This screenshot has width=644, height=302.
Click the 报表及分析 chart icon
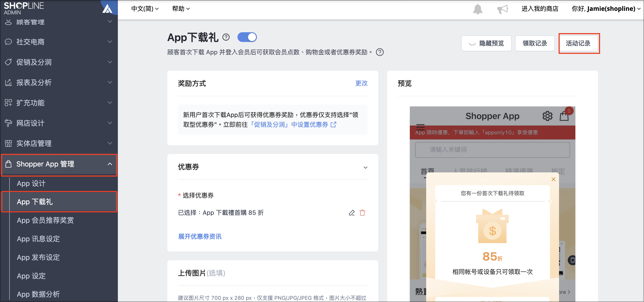8,82
